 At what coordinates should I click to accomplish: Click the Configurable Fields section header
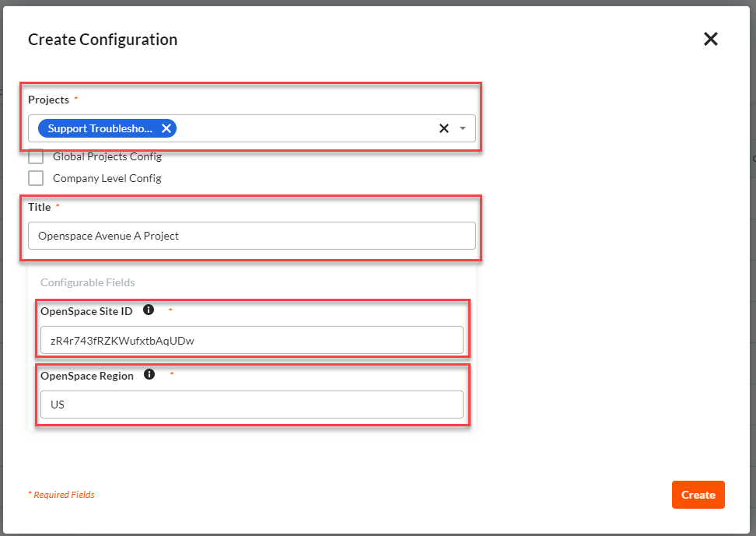88,282
